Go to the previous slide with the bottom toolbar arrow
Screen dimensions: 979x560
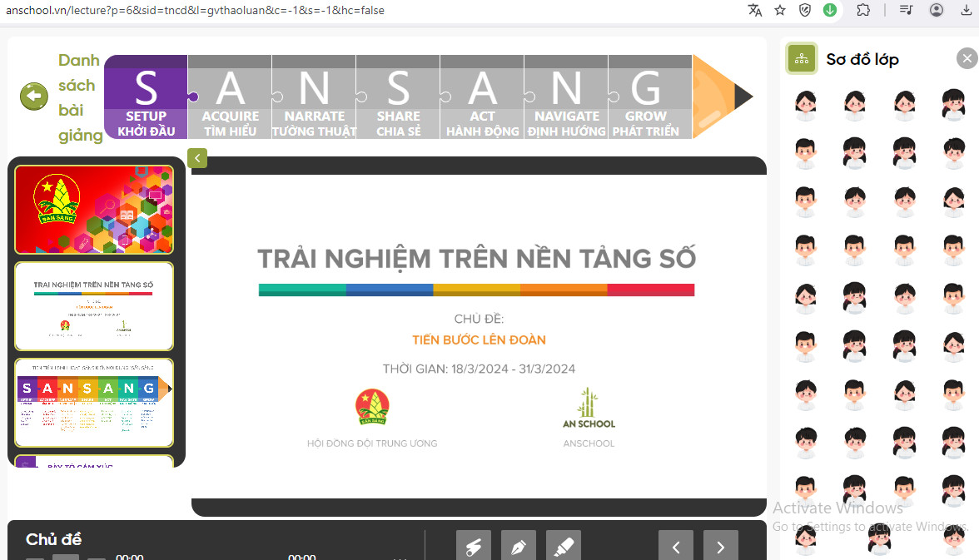tap(676, 547)
